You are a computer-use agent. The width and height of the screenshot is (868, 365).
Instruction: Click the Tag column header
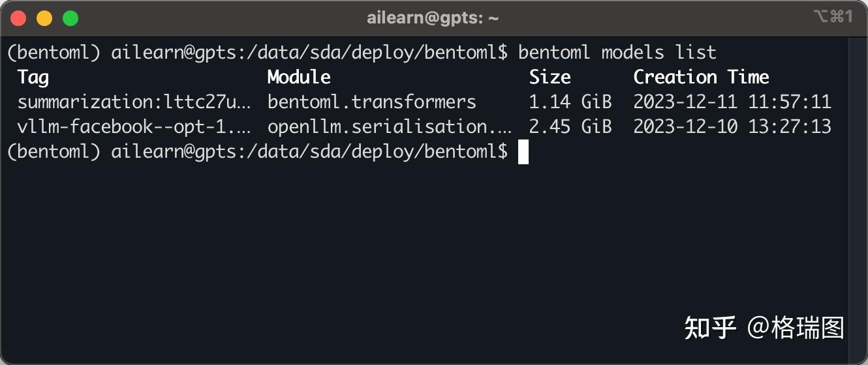(x=33, y=78)
